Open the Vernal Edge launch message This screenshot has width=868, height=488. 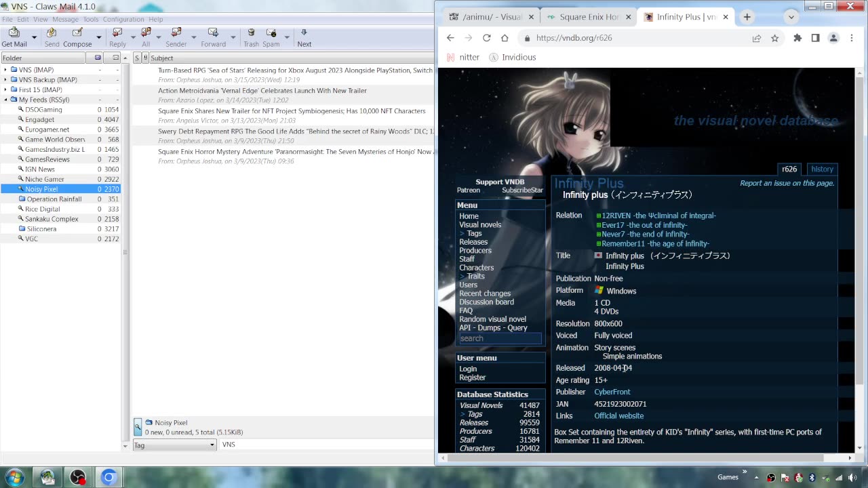tap(262, 90)
